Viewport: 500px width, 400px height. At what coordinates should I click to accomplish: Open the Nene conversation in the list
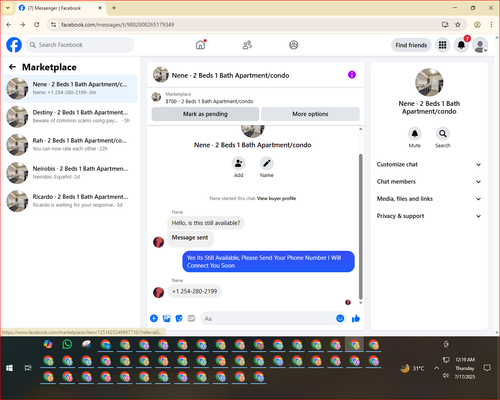[x=70, y=88]
